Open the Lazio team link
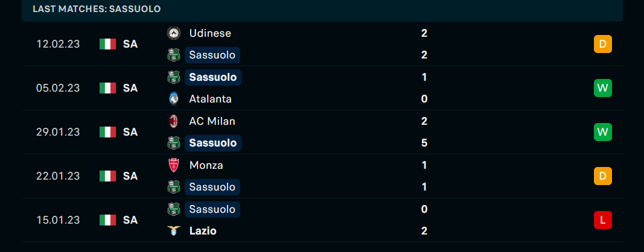 203,231
